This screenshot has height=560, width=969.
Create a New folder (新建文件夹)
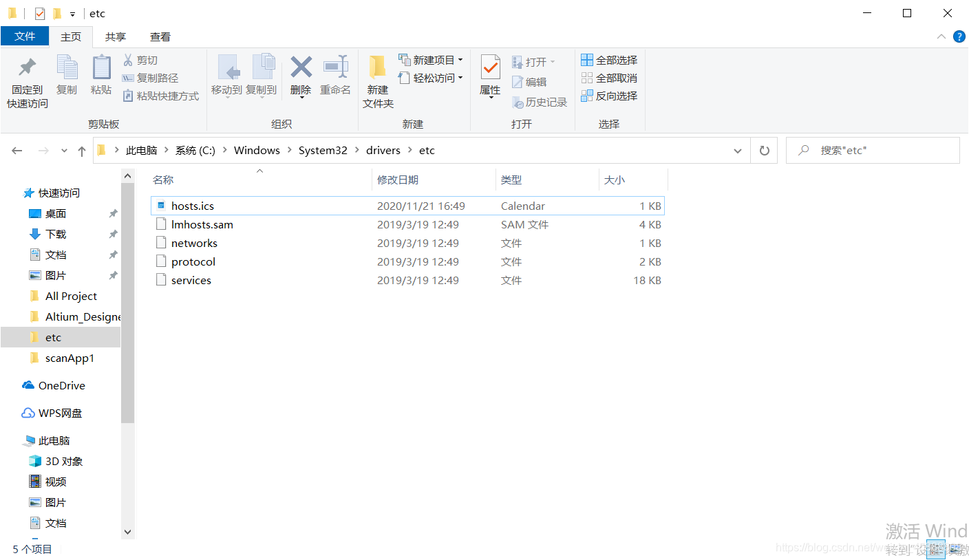tap(378, 83)
